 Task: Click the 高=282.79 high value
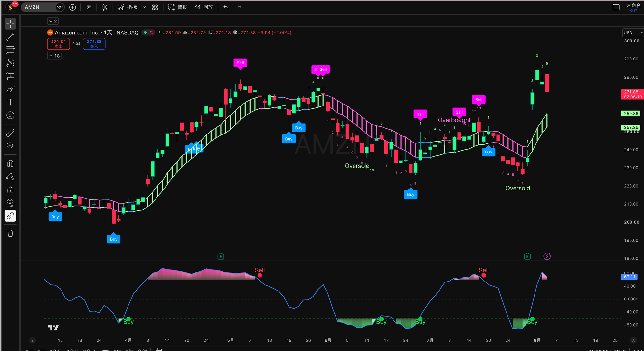[194, 32]
